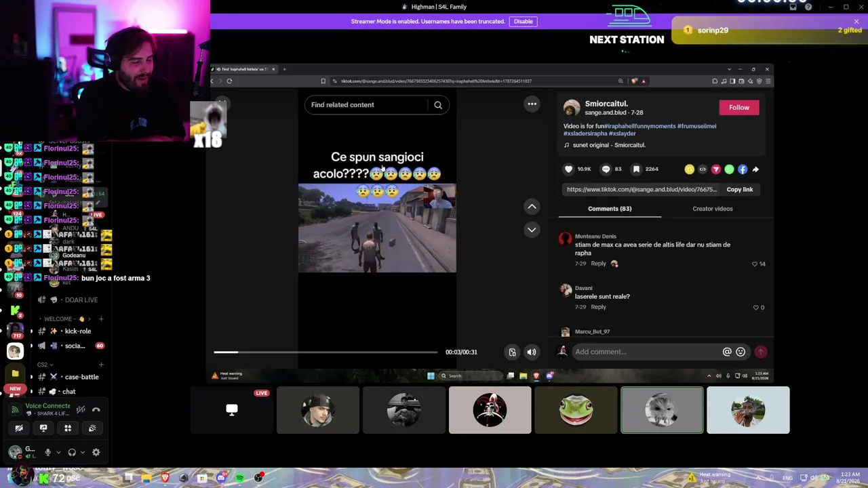The height and width of the screenshot is (488, 868).
Task: Open the Kick server icon in Discord sidebar
Action: coord(15,310)
